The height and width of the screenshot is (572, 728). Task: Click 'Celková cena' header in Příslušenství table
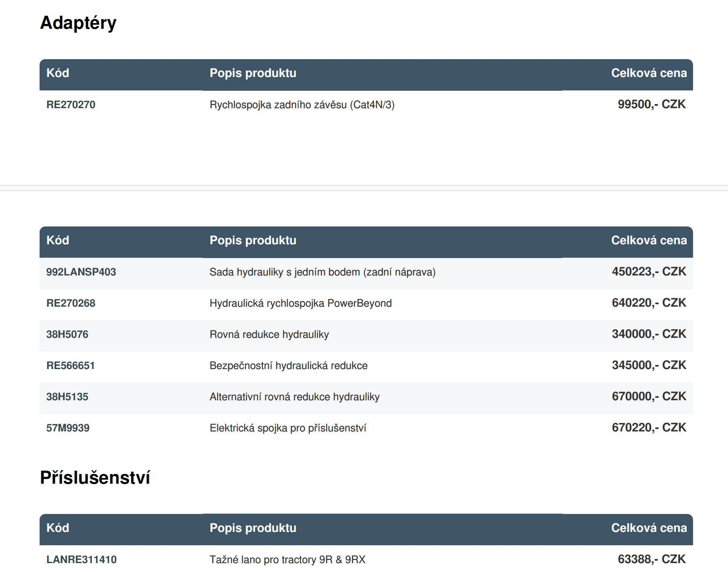click(649, 528)
